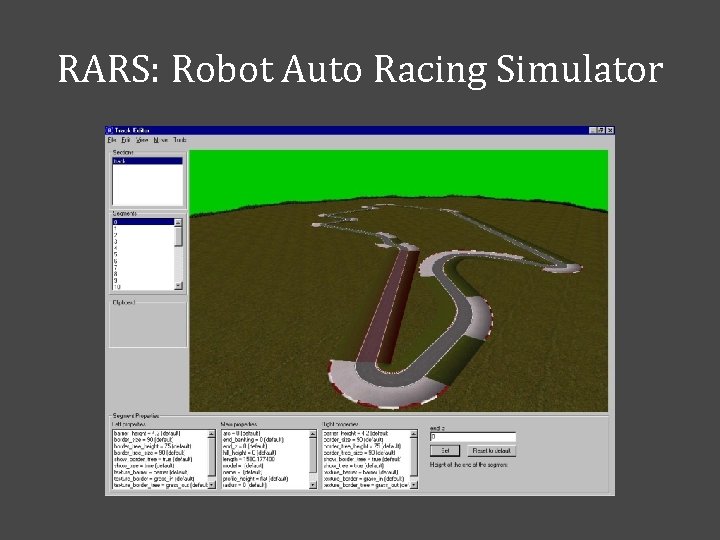
Task: Select show_border_tree = true in Left properties
Action: 160,459
